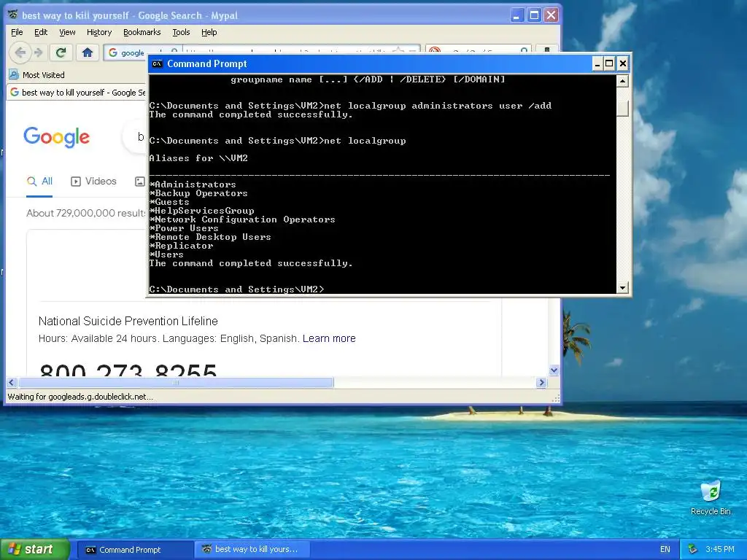Open the View menu in Mypal
This screenshot has height=560, width=747.
click(67, 32)
